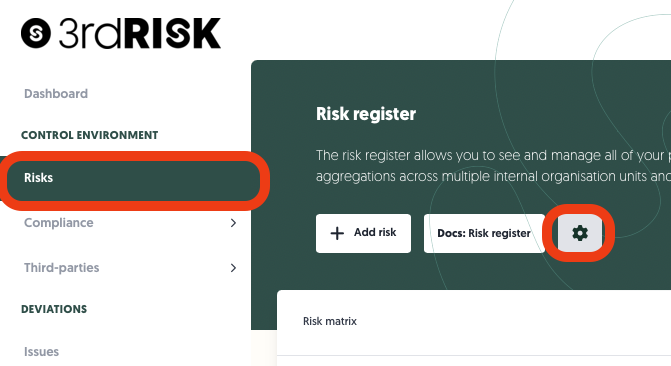Click the DEVIATIONS section header
The height and width of the screenshot is (366, 671).
point(54,309)
